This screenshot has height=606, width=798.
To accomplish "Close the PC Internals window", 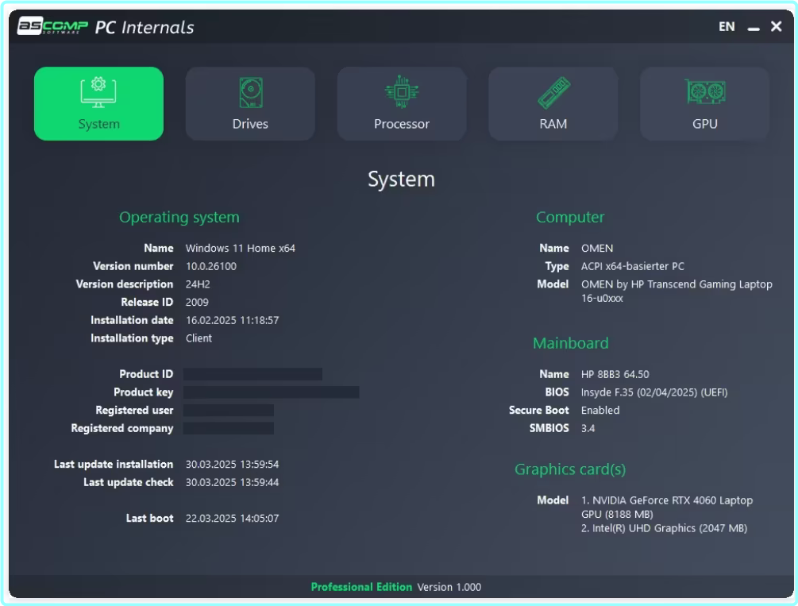I will click(x=776, y=26).
